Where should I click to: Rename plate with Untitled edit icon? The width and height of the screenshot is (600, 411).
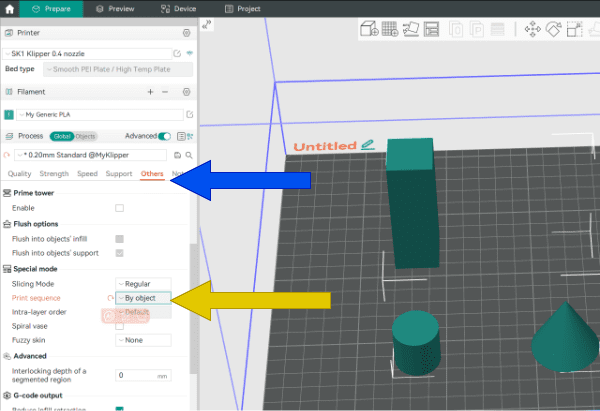click(x=368, y=145)
